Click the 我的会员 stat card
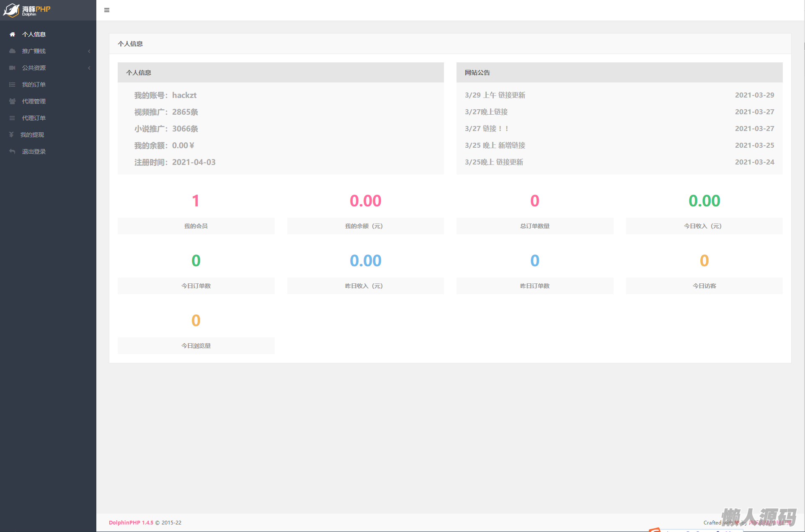Image resolution: width=805 pixels, height=532 pixels. [196, 226]
